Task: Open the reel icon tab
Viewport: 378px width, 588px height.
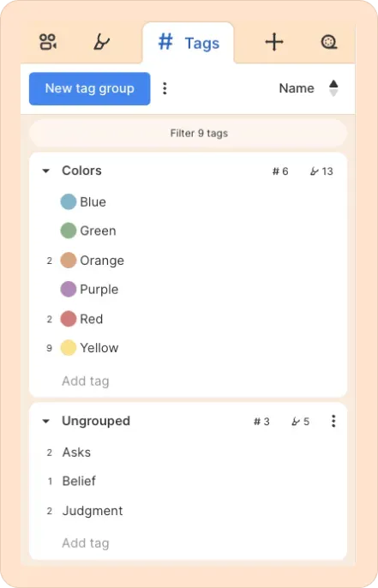Action: 329,42
